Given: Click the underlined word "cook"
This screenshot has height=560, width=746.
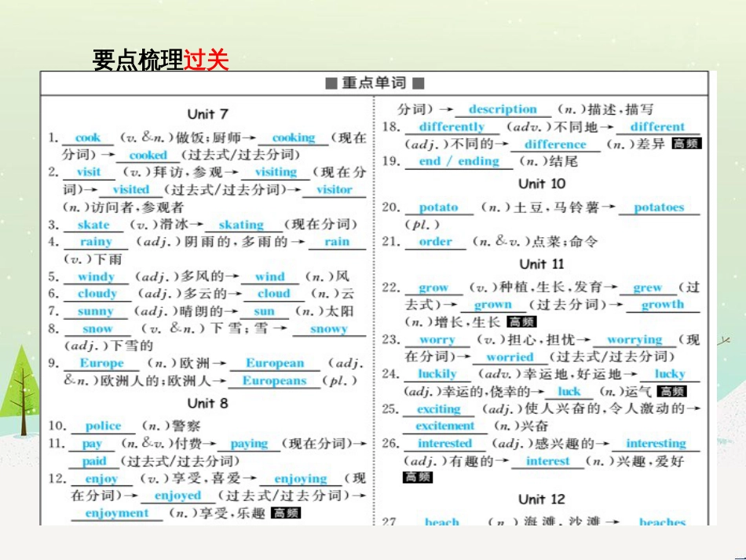Looking at the screenshot, I should click(88, 137).
